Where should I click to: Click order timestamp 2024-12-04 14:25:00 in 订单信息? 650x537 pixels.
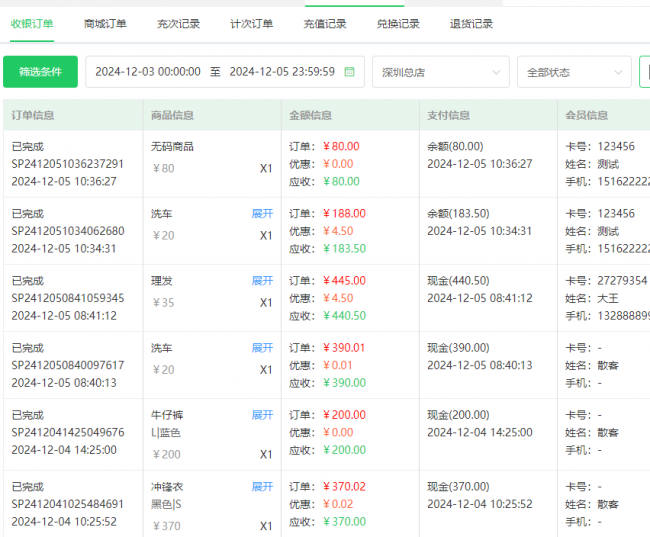tap(64, 450)
